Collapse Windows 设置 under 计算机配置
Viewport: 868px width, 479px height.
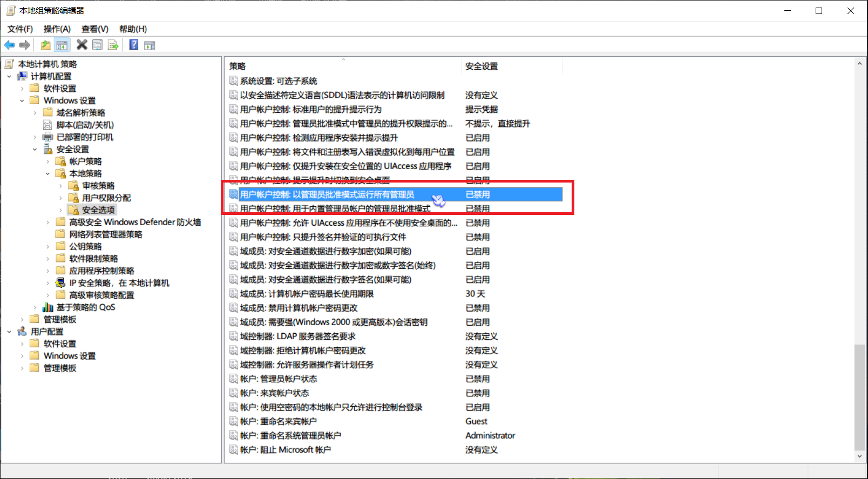click(x=22, y=101)
